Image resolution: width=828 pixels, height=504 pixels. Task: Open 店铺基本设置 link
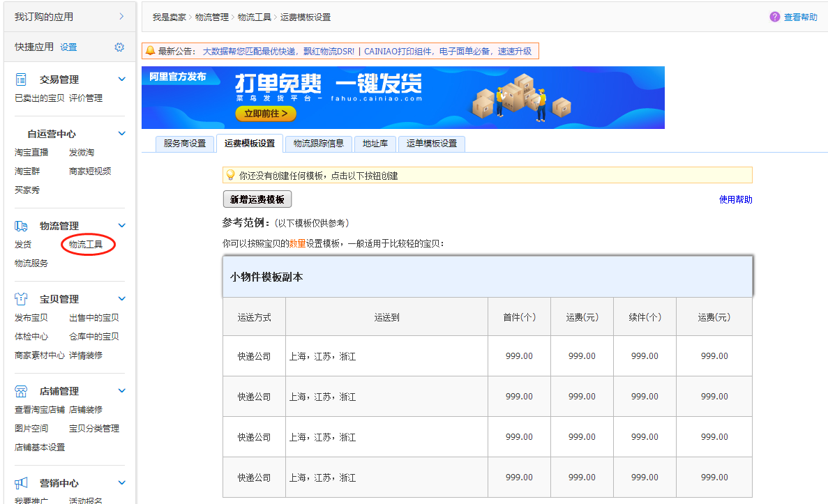coord(40,448)
